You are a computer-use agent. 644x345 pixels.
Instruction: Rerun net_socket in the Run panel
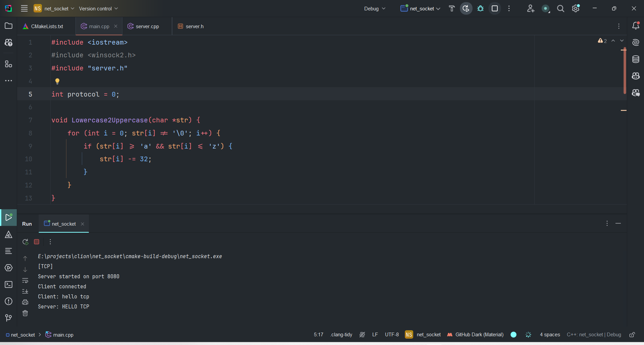pos(25,242)
